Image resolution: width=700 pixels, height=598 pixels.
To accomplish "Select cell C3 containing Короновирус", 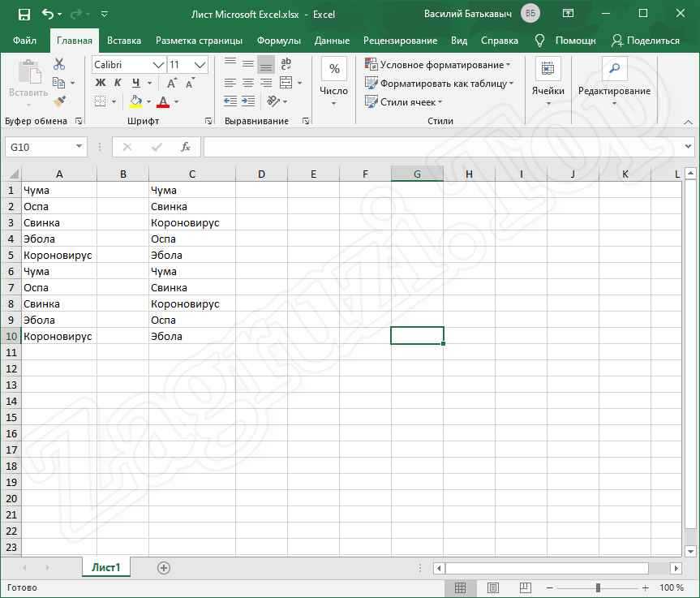I will point(191,222).
